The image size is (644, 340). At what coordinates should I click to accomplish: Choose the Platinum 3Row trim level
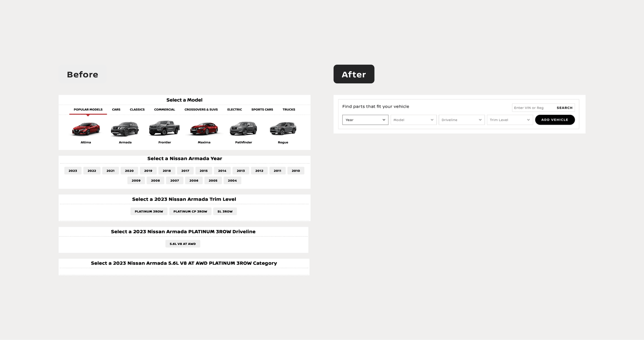point(149,212)
